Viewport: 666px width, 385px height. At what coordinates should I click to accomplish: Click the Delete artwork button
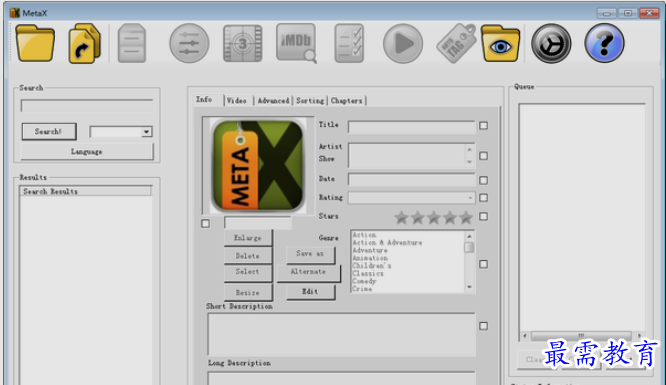click(248, 256)
